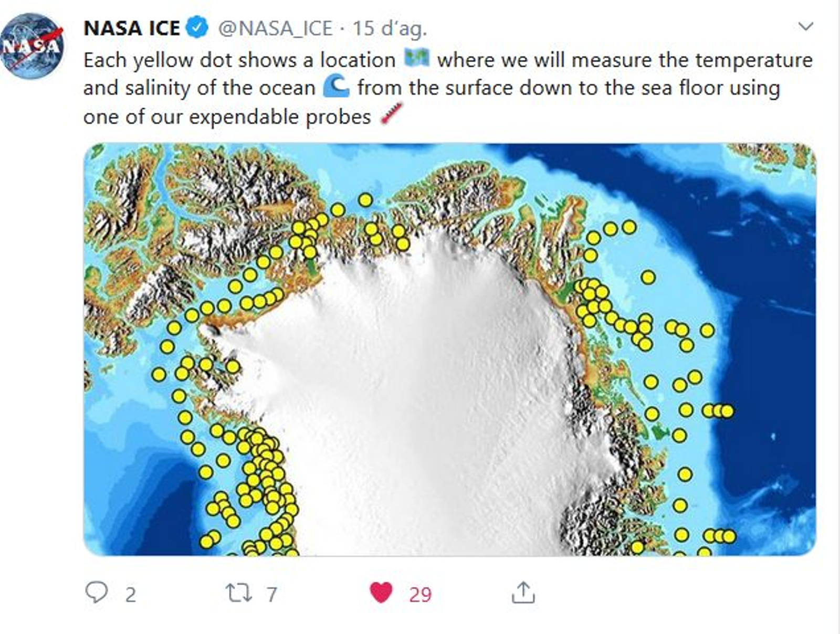The image size is (840, 634).
Task: Click the thermometer probe emoji
Action: click(391, 114)
